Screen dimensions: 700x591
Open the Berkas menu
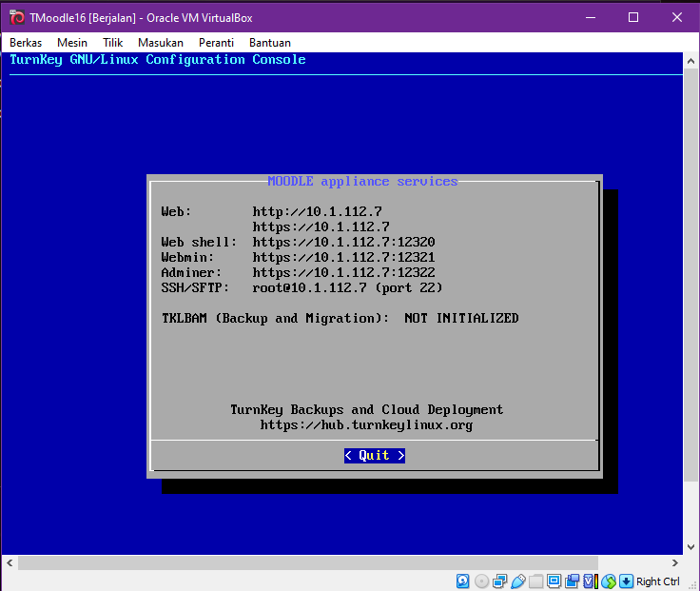point(26,43)
